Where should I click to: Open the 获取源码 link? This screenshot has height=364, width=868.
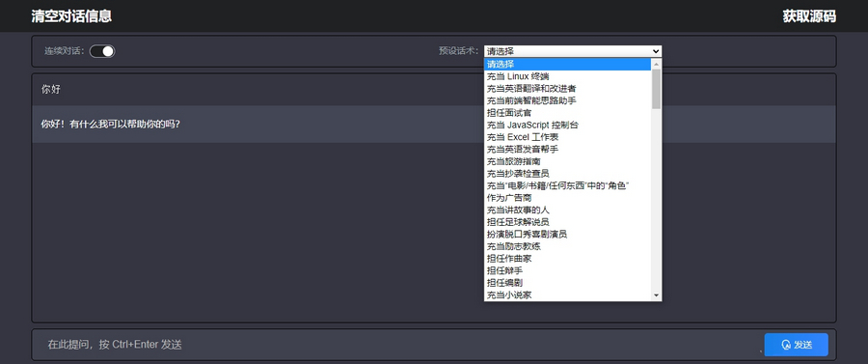click(x=809, y=16)
